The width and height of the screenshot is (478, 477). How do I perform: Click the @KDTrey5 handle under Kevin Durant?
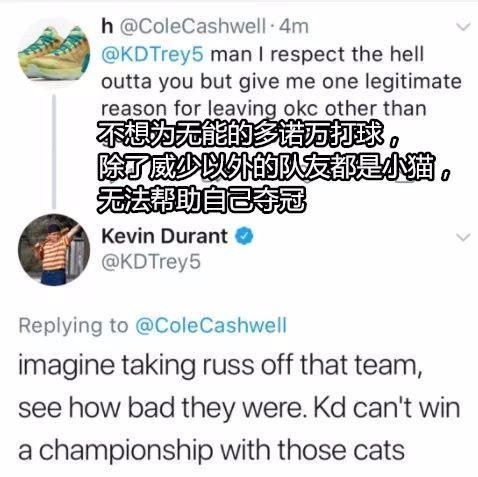click(x=151, y=262)
